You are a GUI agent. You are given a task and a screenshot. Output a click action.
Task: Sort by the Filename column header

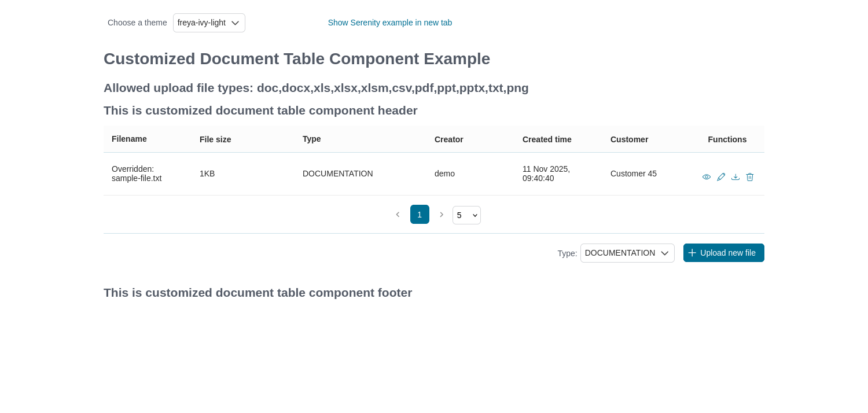pos(129,139)
